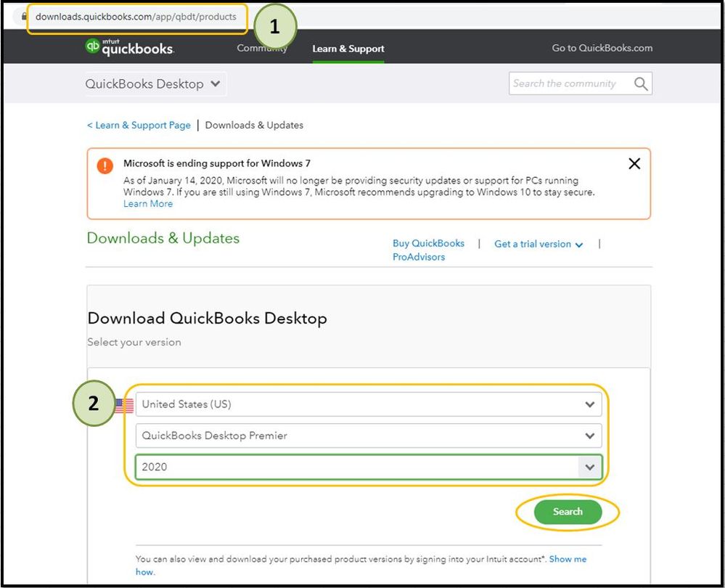Click the green Search button
Image resolution: width=725 pixels, height=588 pixels.
coord(568,512)
